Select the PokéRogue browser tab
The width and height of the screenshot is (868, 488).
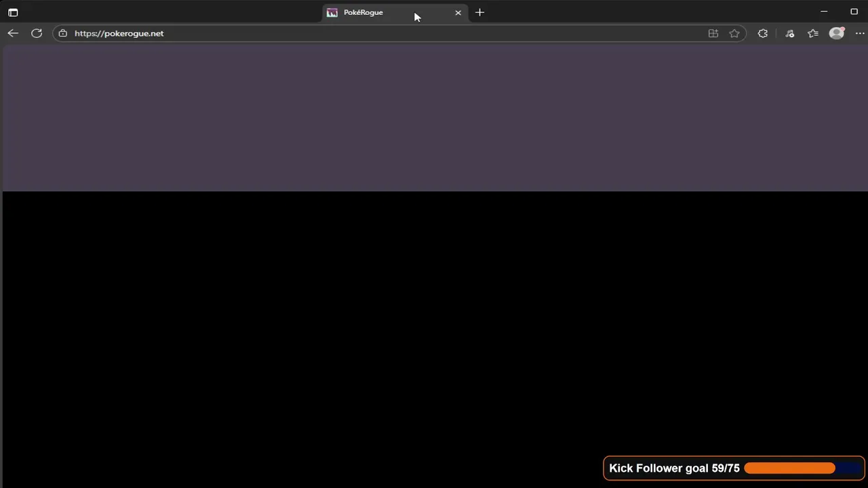[x=395, y=12]
